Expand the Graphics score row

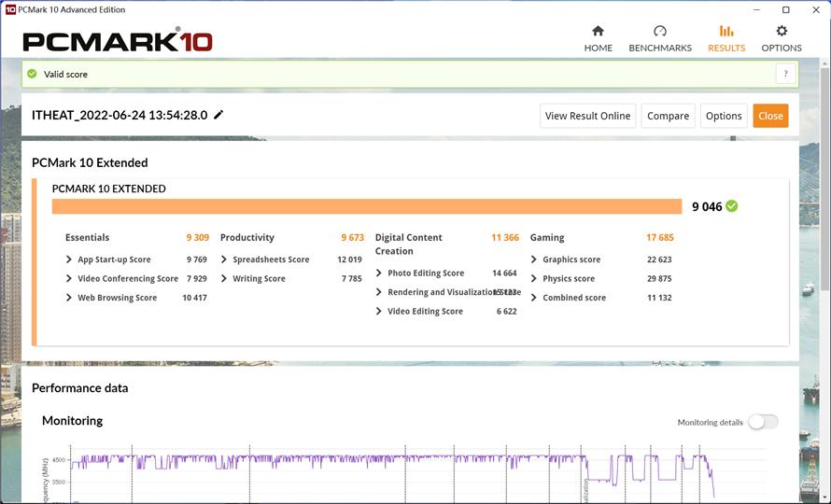point(534,259)
